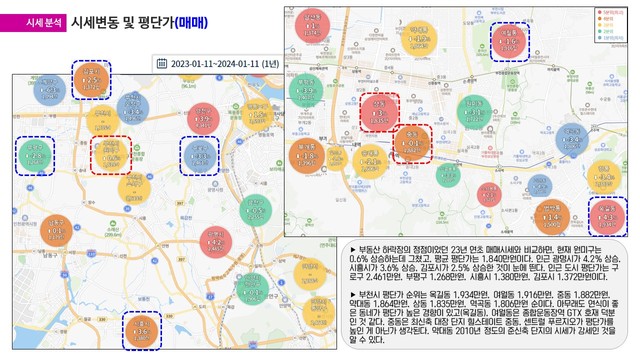Select the orange 중동 -0.1% marker
The height and width of the screenshot is (360, 640).
point(412,144)
